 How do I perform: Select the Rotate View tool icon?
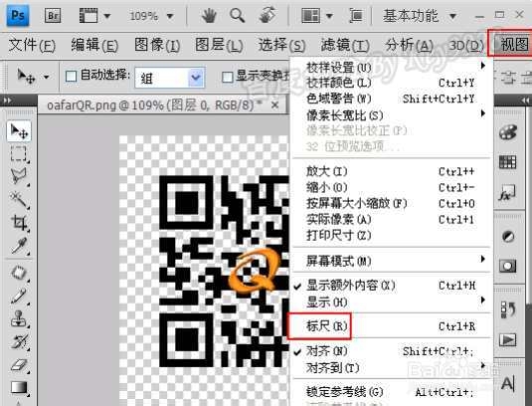[267, 15]
